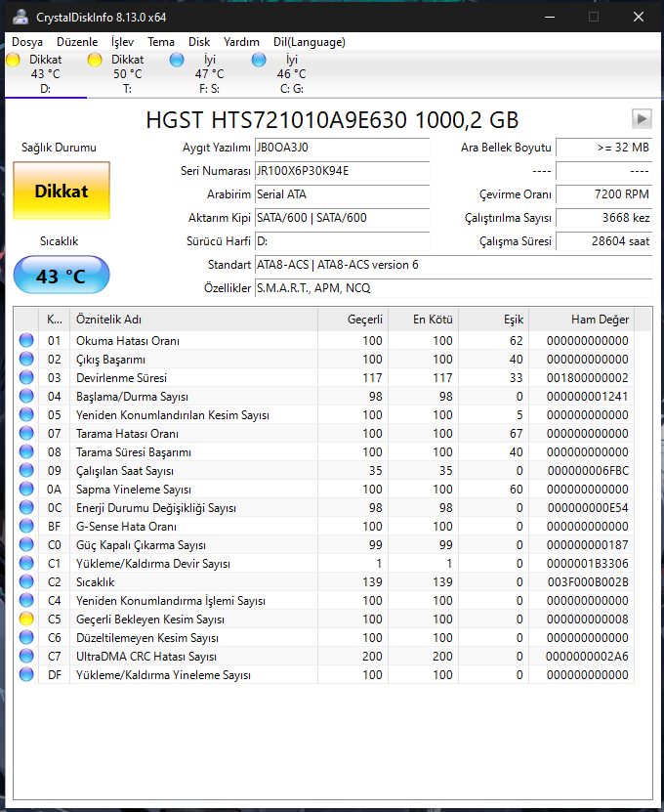Select drive T: disk tab
Viewport: 664px width, 812px height.
point(127,74)
